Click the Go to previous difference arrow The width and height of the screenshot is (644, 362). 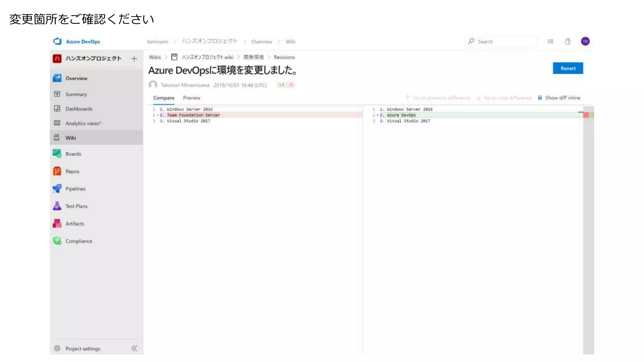408,98
